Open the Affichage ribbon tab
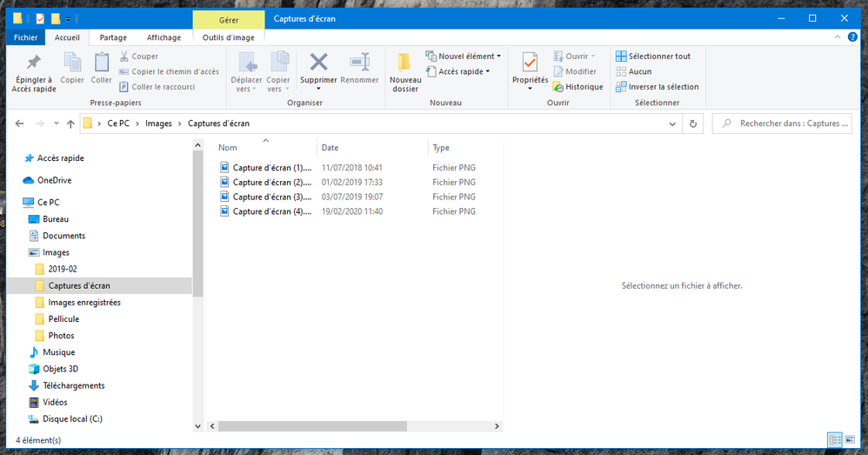This screenshot has width=868, height=455. click(x=164, y=37)
